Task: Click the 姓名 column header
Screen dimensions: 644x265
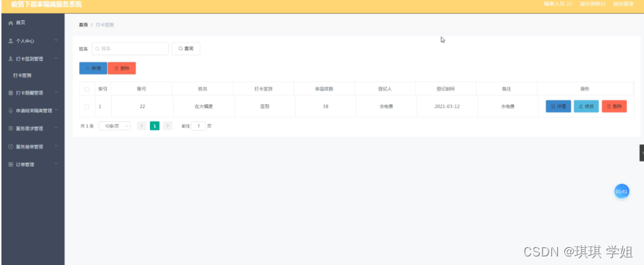Action: pos(202,89)
